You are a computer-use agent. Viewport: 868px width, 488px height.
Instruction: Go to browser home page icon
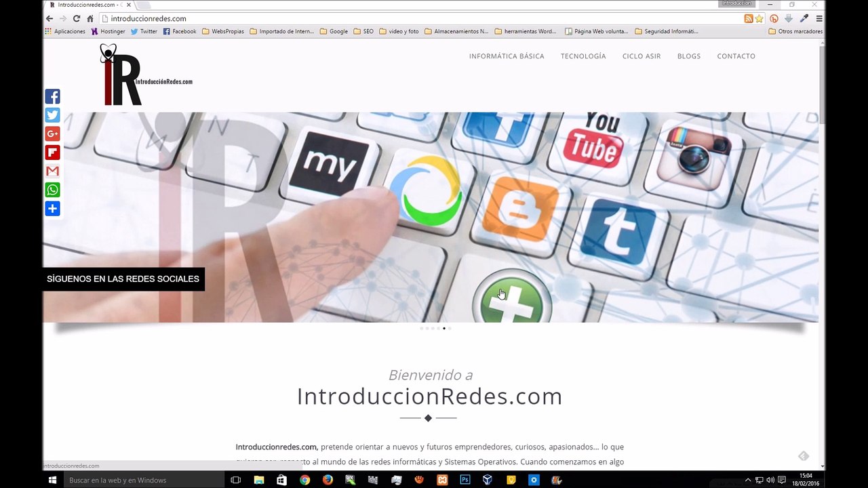click(x=90, y=18)
